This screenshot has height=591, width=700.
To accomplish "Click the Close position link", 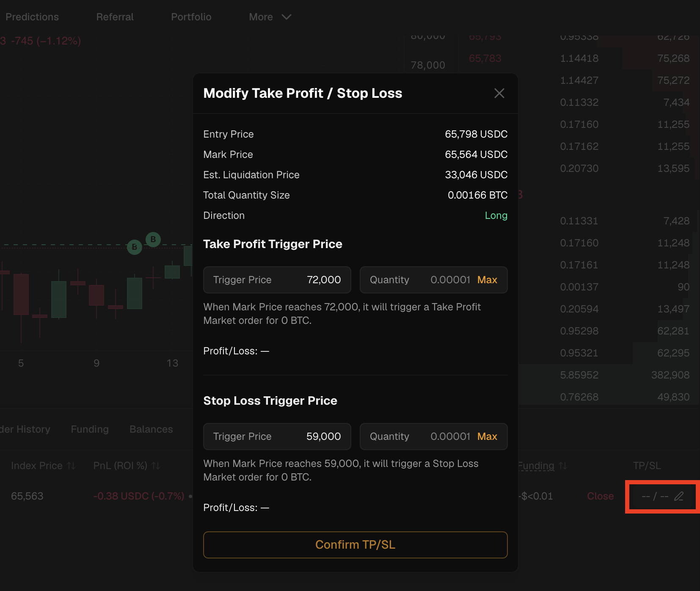I will pos(600,496).
